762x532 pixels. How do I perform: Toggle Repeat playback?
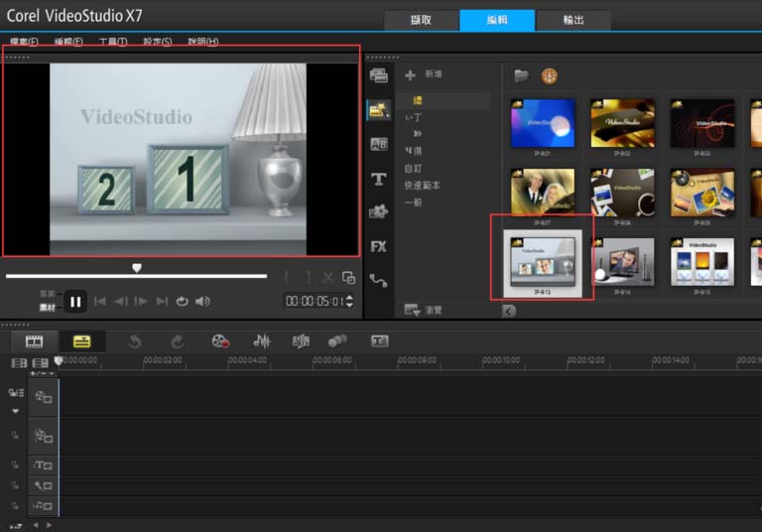point(182,302)
